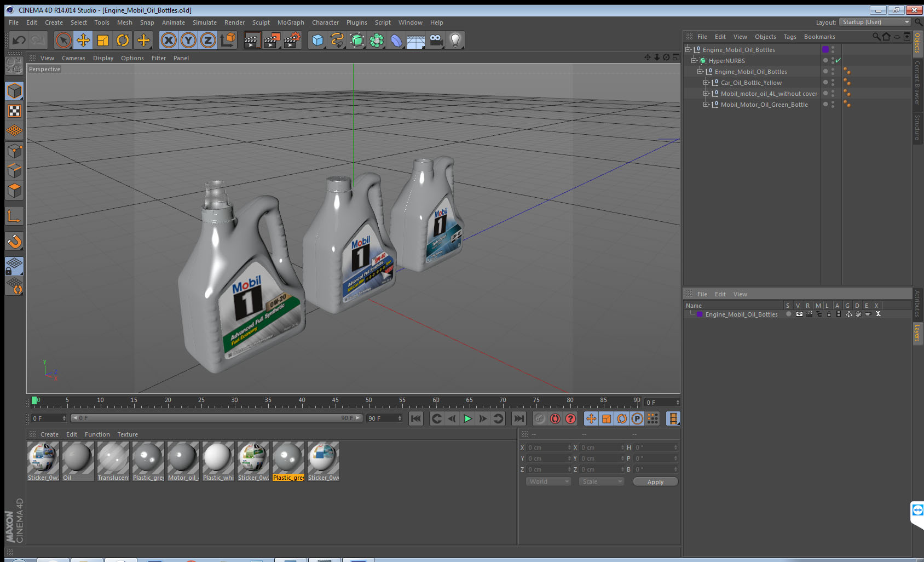Image resolution: width=924 pixels, height=562 pixels.
Task: Toggle autokeying button
Action: click(x=555, y=418)
